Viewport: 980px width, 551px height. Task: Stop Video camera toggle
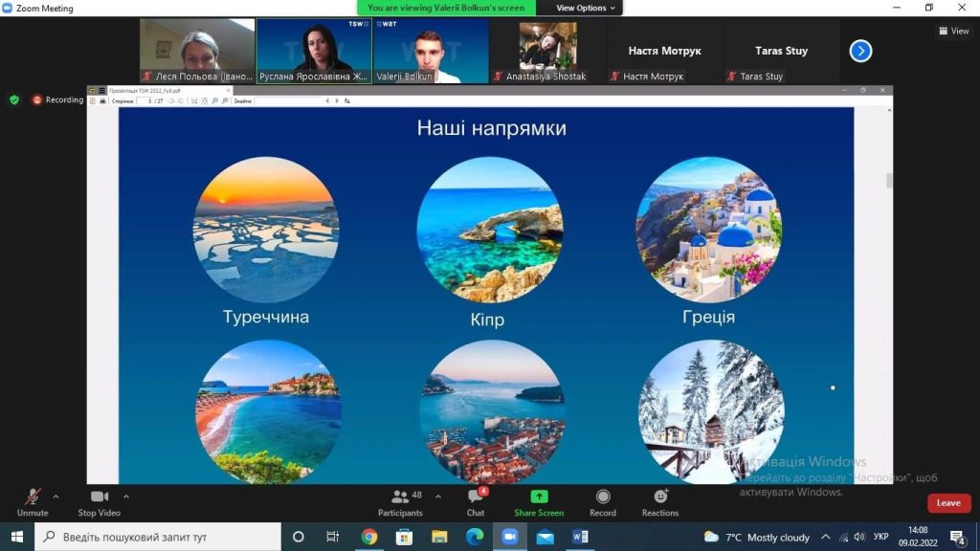(x=99, y=503)
